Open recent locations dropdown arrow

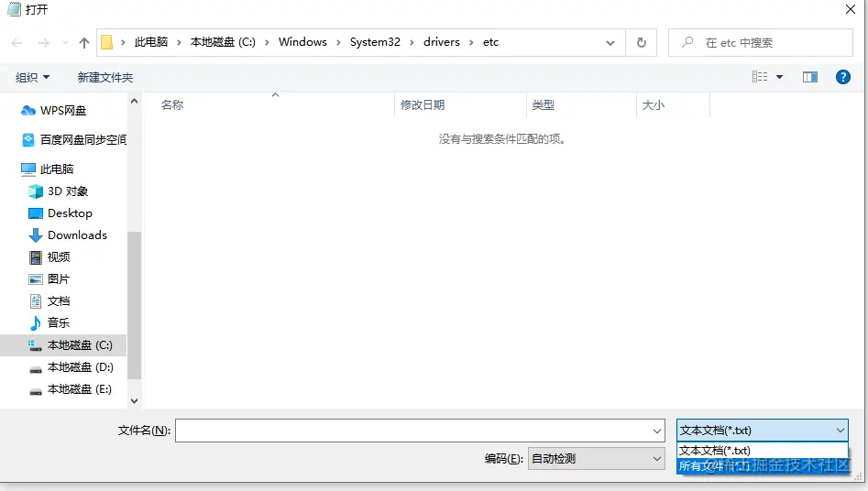click(65, 43)
